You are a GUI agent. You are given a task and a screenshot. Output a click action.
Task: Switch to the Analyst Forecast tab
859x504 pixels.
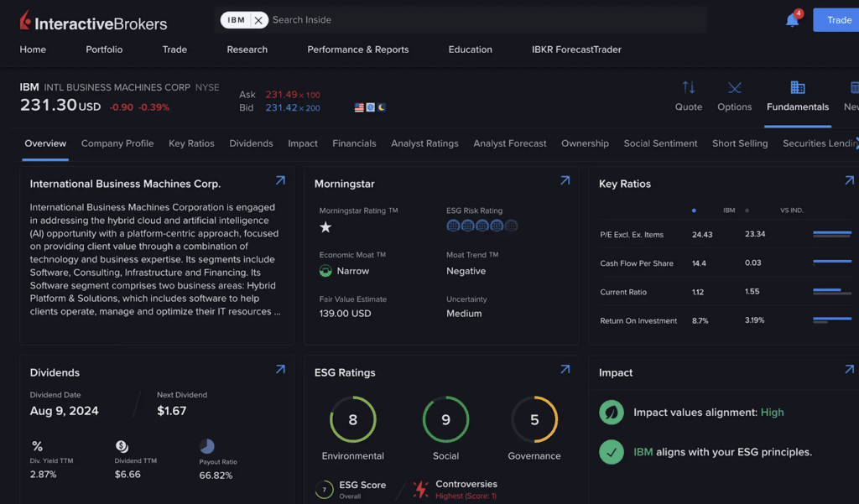(x=510, y=143)
